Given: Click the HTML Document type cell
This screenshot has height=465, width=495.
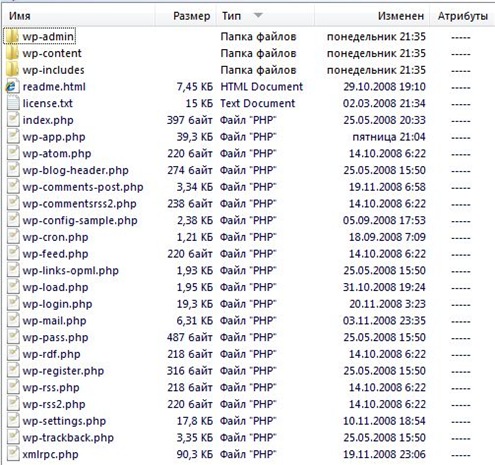Looking at the screenshot, I should 262,87.
